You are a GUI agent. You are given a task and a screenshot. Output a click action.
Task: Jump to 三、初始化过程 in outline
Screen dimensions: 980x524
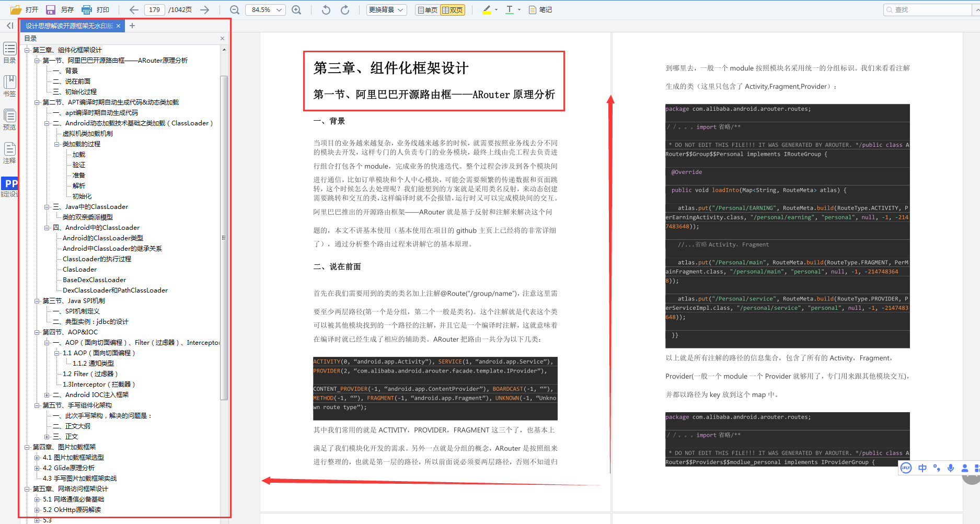coord(75,92)
